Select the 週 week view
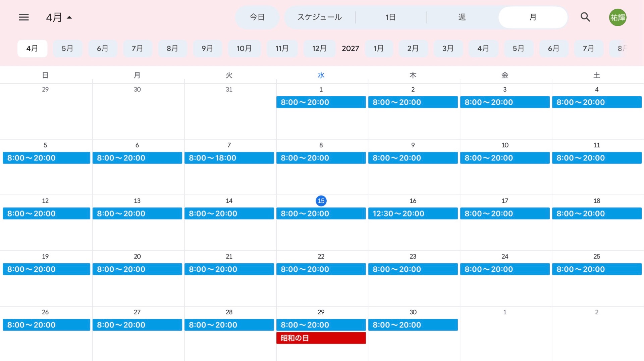The height and width of the screenshot is (361, 644). [462, 17]
